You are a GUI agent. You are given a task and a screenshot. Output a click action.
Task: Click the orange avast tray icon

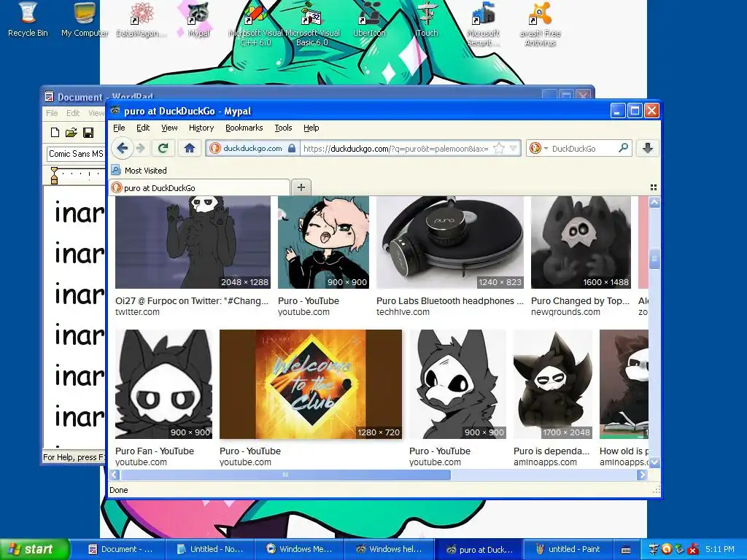[667, 549]
